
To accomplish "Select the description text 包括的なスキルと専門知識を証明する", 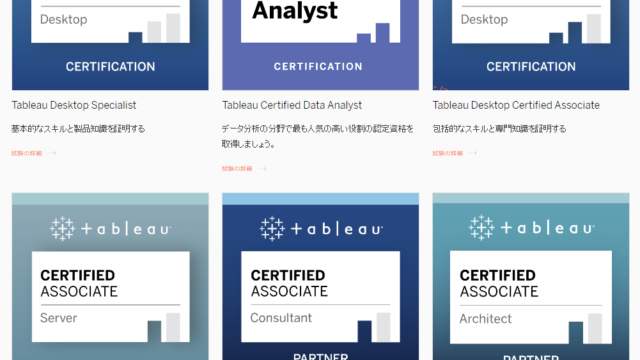I will pyautogui.click(x=499, y=129).
